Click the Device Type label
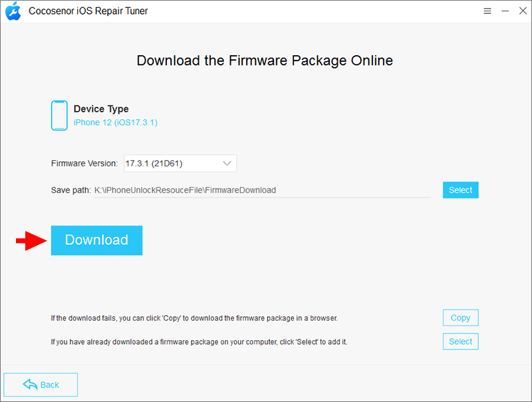532x402 pixels. pyautogui.click(x=101, y=108)
